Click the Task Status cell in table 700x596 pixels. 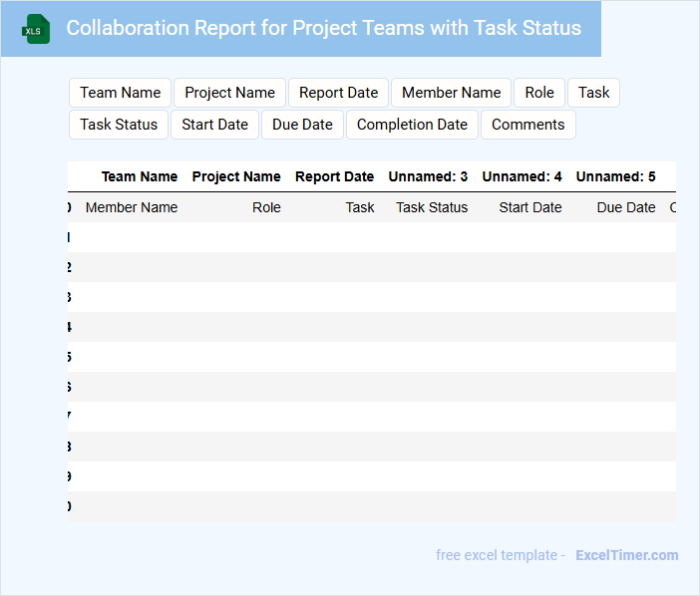click(x=432, y=207)
